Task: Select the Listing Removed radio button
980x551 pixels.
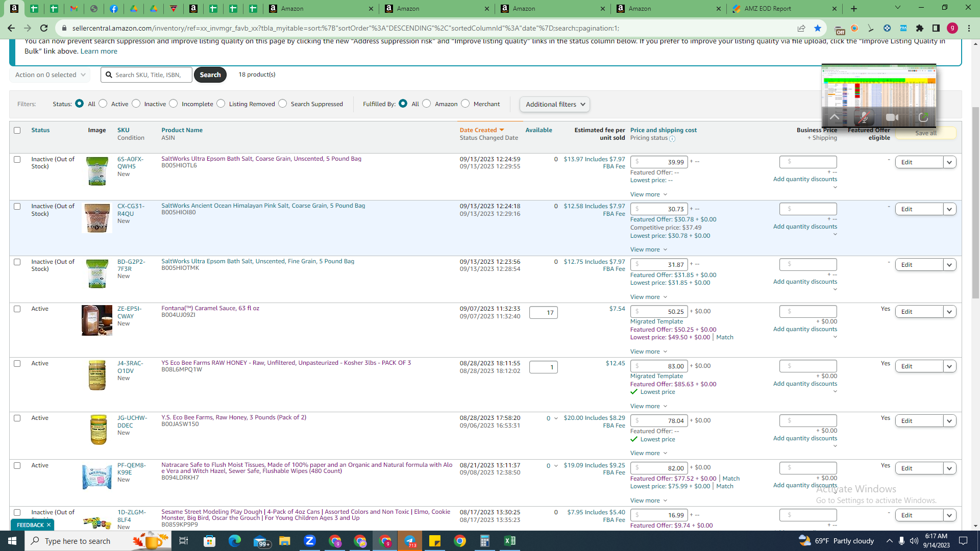Action: [x=221, y=104]
